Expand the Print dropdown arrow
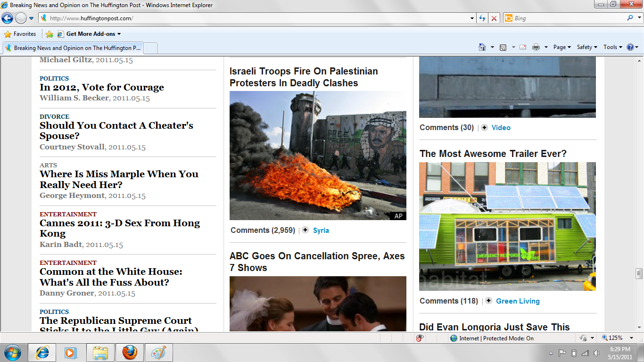 point(546,47)
